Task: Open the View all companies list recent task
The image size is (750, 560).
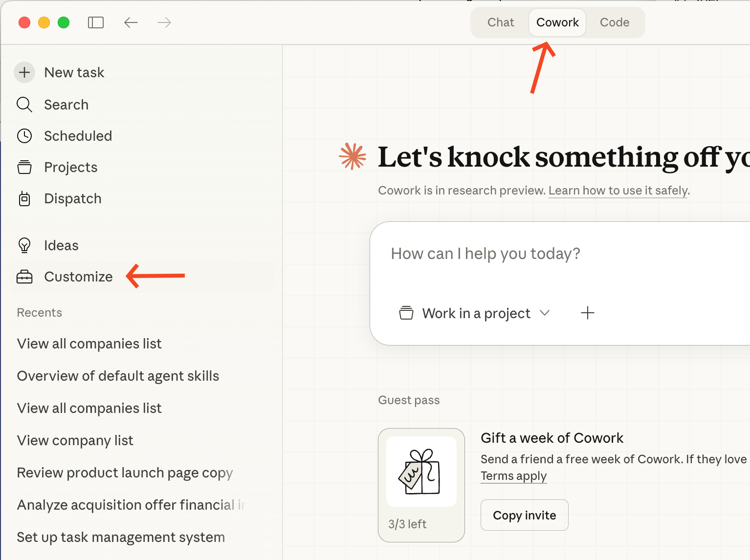Action: coord(89,344)
